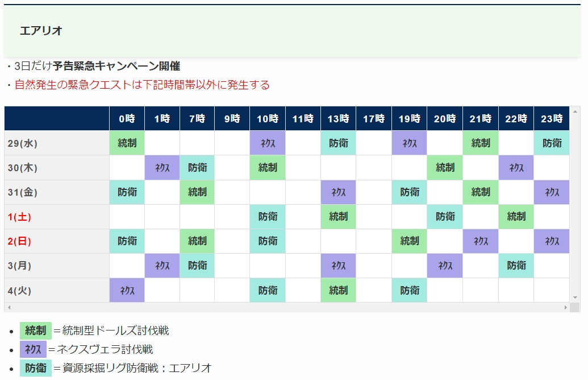588x380 pixels.
Task: Click the 0時 column header
Action: coord(127,119)
